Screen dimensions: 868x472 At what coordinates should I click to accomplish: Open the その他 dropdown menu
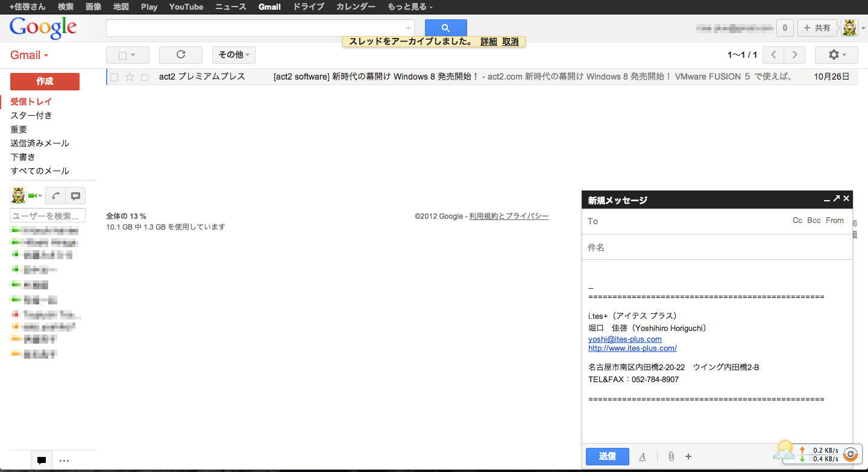point(234,55)
